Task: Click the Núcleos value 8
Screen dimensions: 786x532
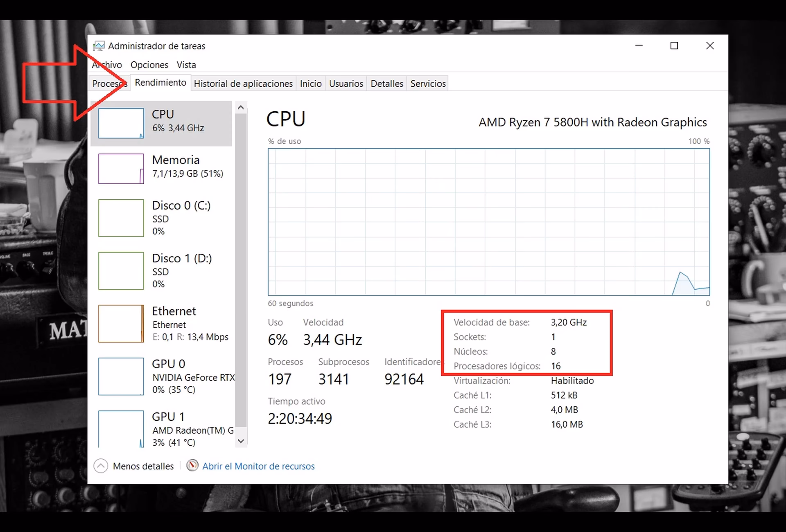Action: pos(553,352)
